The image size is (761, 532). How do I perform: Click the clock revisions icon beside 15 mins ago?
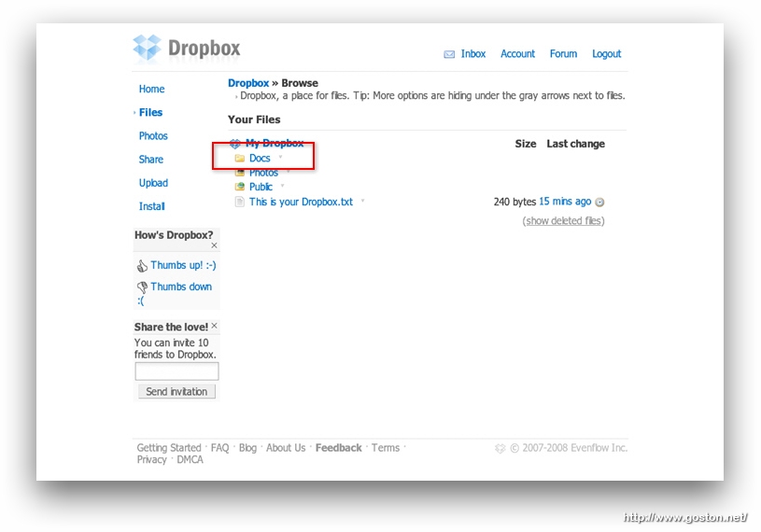tap(599, 203)
